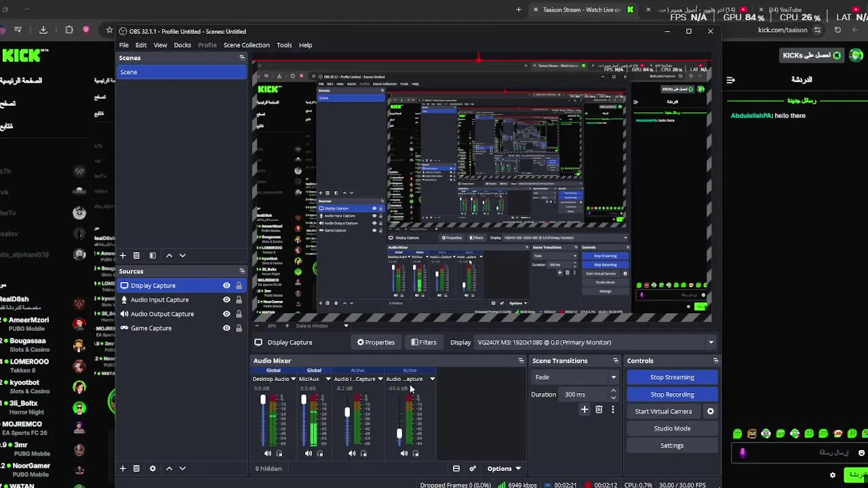Hide the Display Capture source with its eye icon
The width and height of the screenshot is (868, 488).
[x=226, y=285]
